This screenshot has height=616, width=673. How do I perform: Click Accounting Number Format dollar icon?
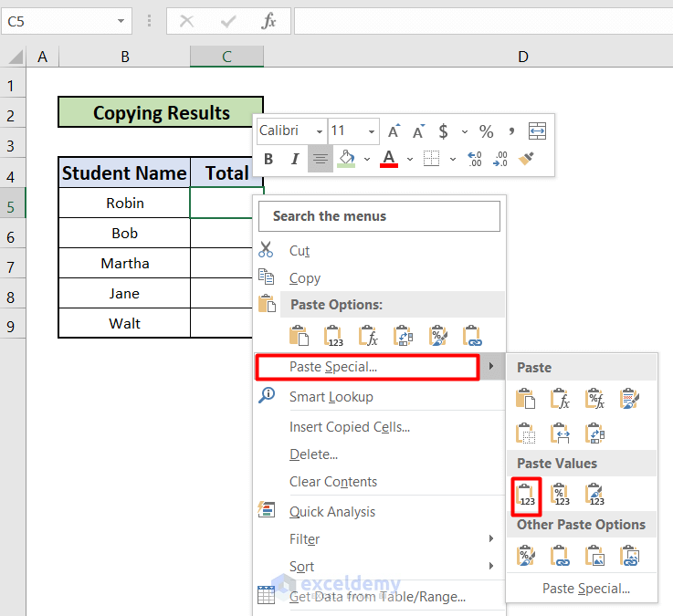443,131
